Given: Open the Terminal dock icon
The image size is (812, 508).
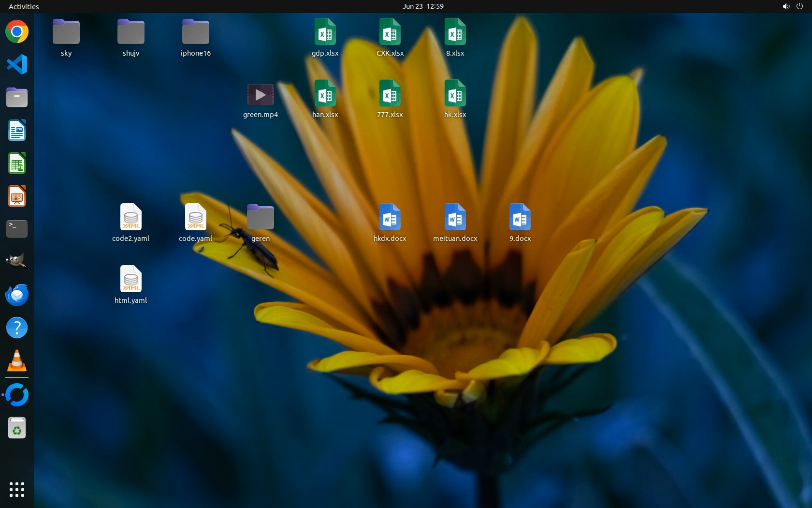Looking at the screenshot, I should click(x=17, y=229).
